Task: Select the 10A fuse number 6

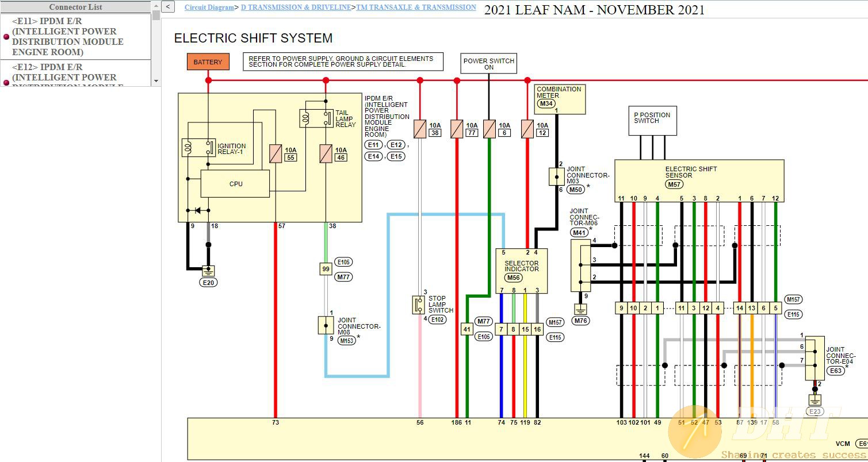Action: point(489,129)
